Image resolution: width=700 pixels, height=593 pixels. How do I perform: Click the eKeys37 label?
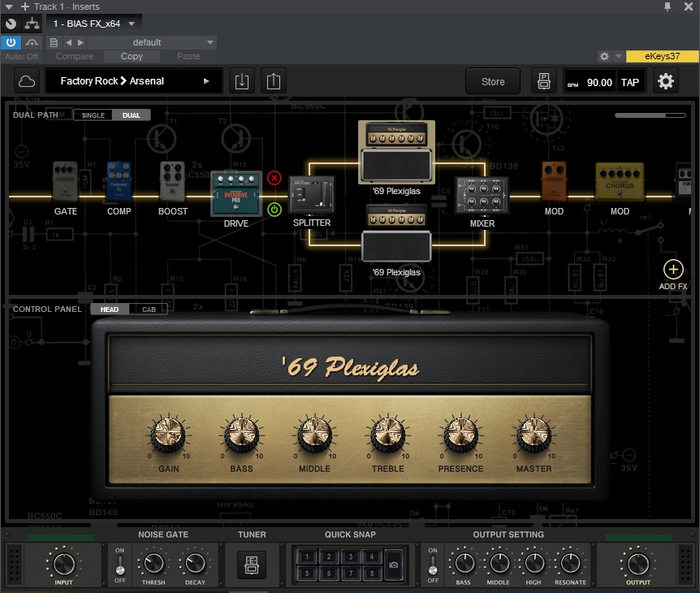pyautogui.click(x=662, y=56)
